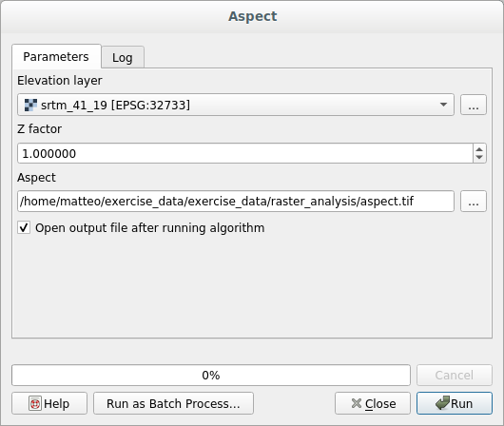Image resolution: width=504 pixels, height=426 pixels.
Task: Browse aspect output file with ellipsis button
Action: [x=474, y=202]
